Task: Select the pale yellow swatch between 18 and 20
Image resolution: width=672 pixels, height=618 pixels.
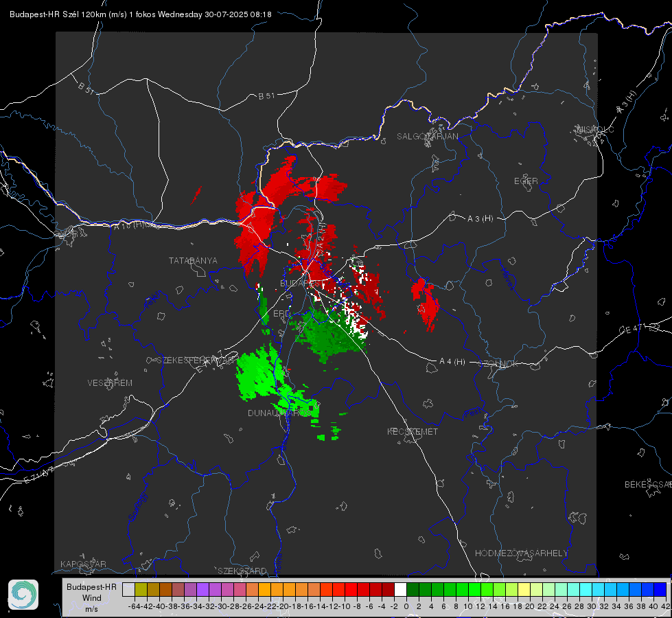Action: pos(524,589)
